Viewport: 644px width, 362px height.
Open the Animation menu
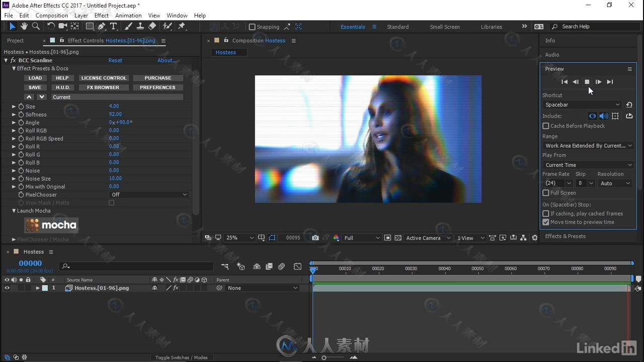click(x=128, y=16)
